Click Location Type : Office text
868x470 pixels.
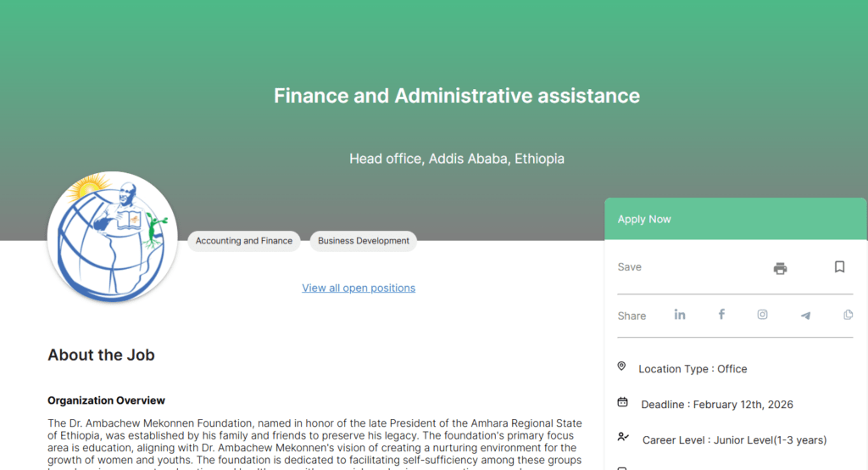pos(693,369)
